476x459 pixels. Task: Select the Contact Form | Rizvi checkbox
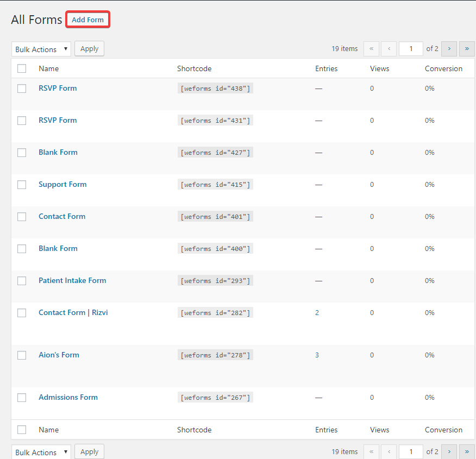point(22,313)
